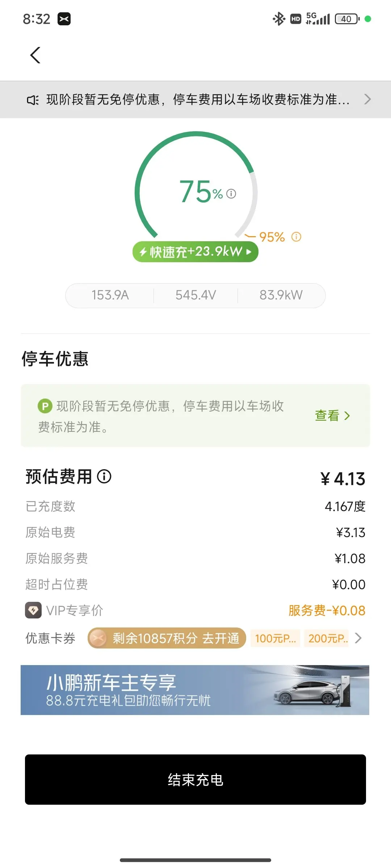Viewport: 391px width, 868px height.
Task: Open 剩余10857积分 去开通 offer
Action: [x=167, y=638]
